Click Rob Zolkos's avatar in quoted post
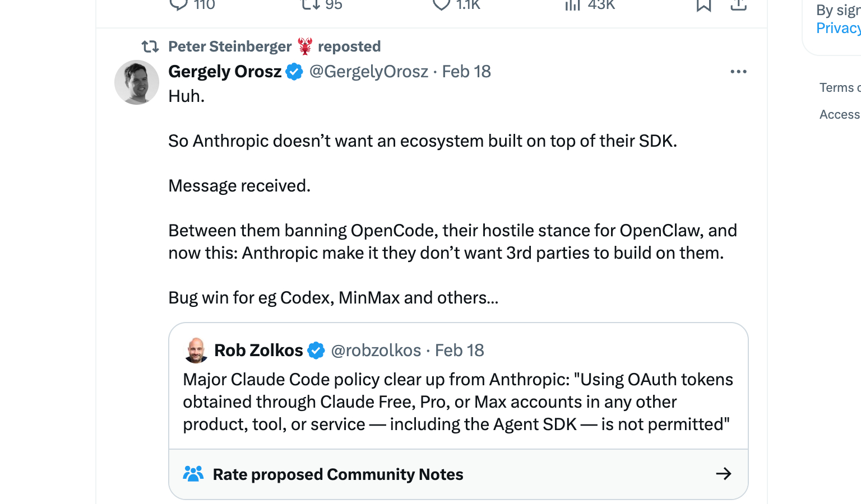Viewport: 861px width, 504px height. tap(196, 351)
